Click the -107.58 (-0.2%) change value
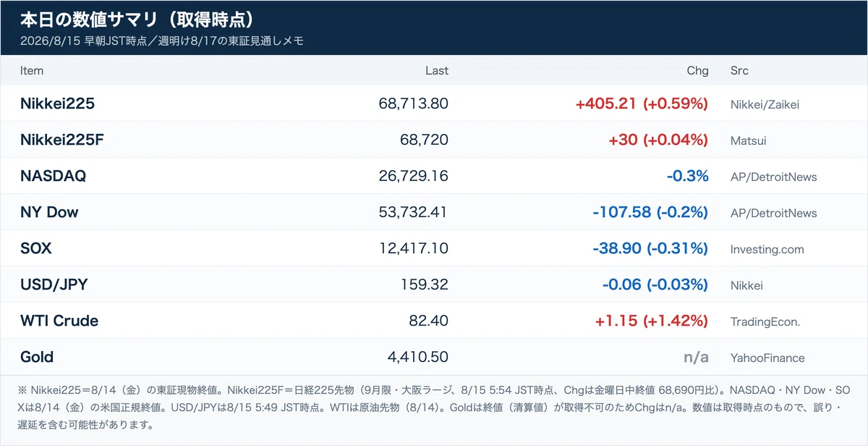Screen dimensions: 868x446 point(650,212)
